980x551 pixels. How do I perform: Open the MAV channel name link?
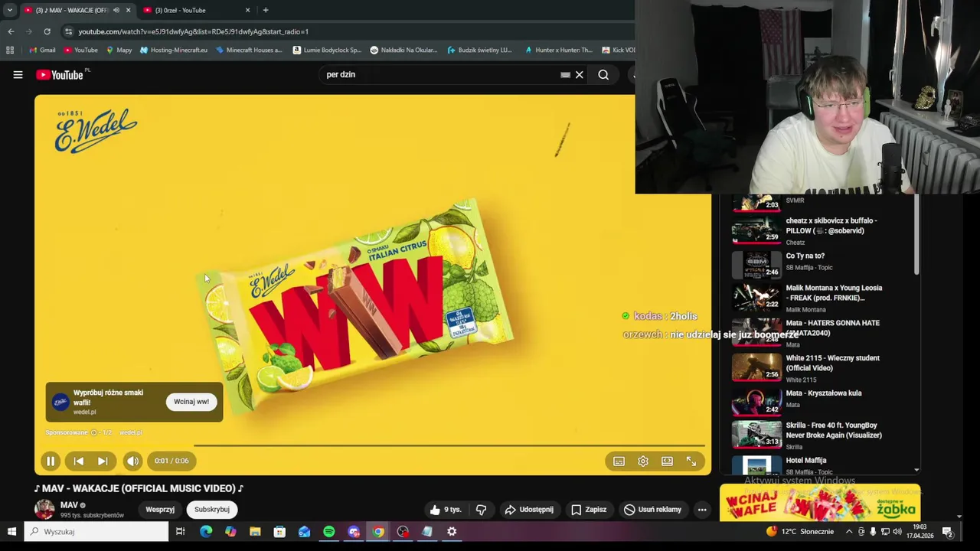tap(69, 505)
